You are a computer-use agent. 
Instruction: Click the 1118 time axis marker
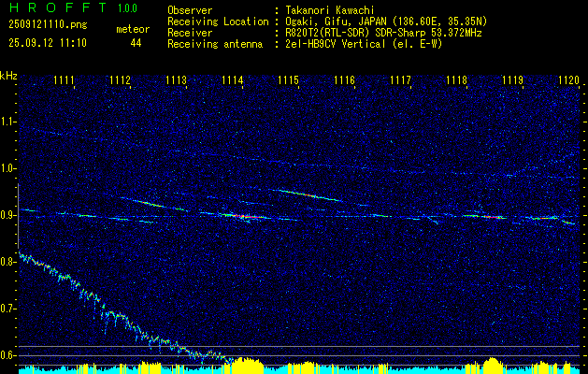point(457,79)
